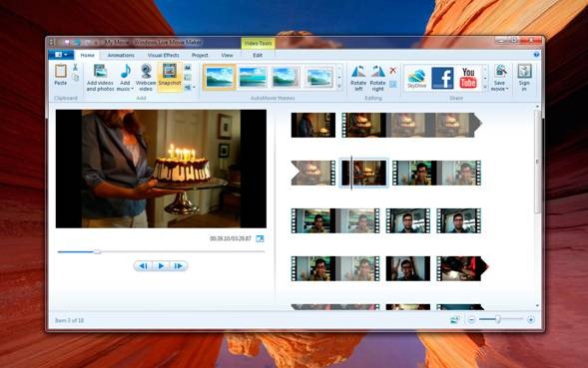Zoom out with the minus button

pos(472,320)
